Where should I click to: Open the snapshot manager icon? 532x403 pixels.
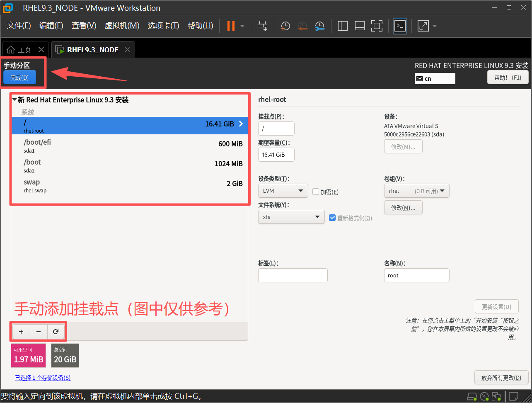click(x=319, y=26)
